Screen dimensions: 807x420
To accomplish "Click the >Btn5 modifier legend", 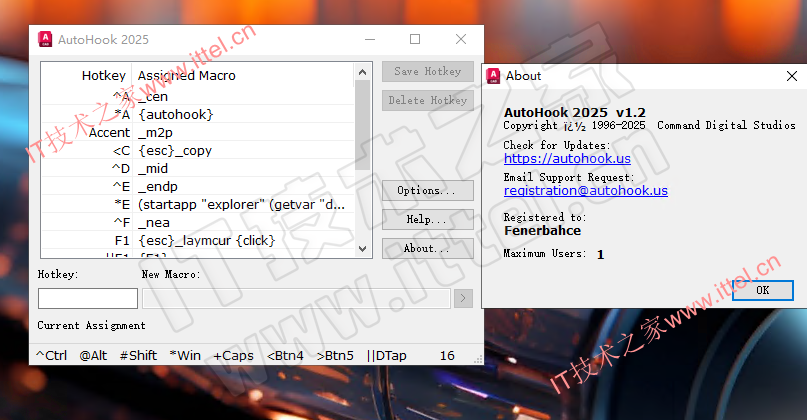I will click(x=335, y=356).
